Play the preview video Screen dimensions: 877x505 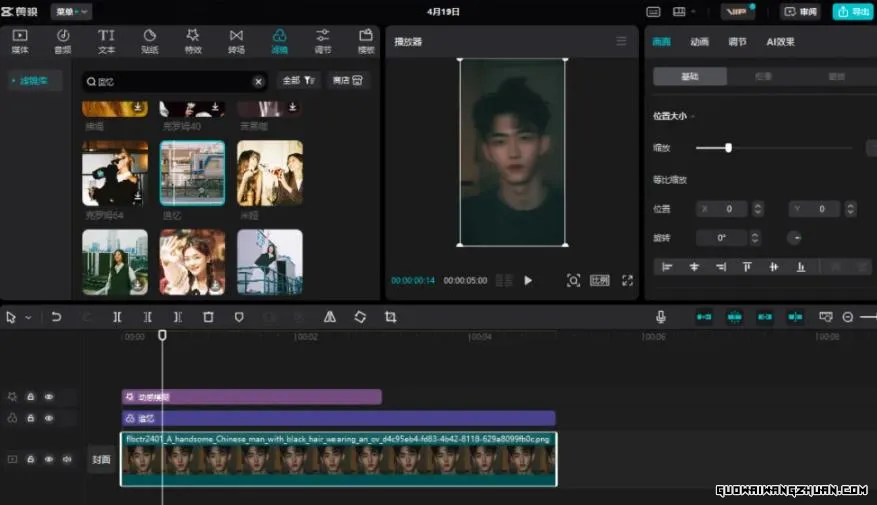pyautogui.click(x=527, y=280)
